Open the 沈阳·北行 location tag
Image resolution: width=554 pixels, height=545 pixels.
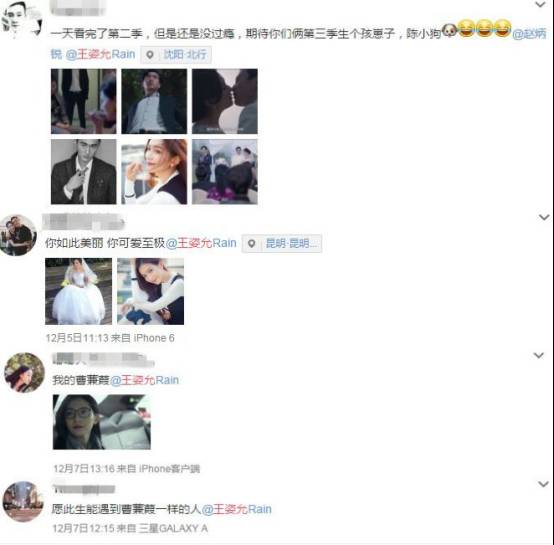point(176,55)
